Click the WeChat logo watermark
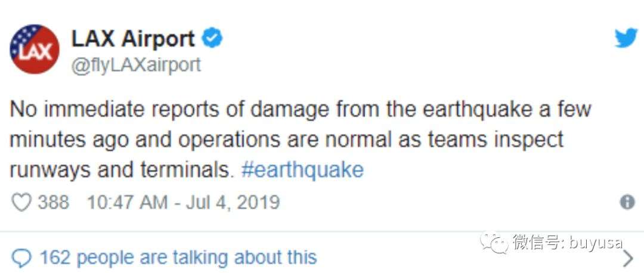The height and width of the screenshot is (273, 644). coord(494,243)
